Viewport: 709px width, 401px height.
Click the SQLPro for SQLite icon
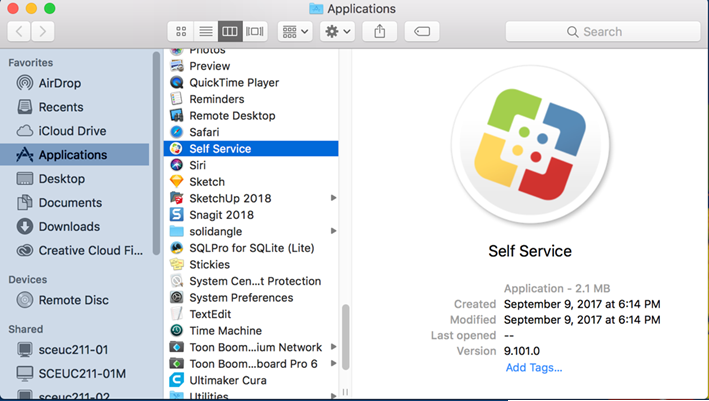coord(176,248)
